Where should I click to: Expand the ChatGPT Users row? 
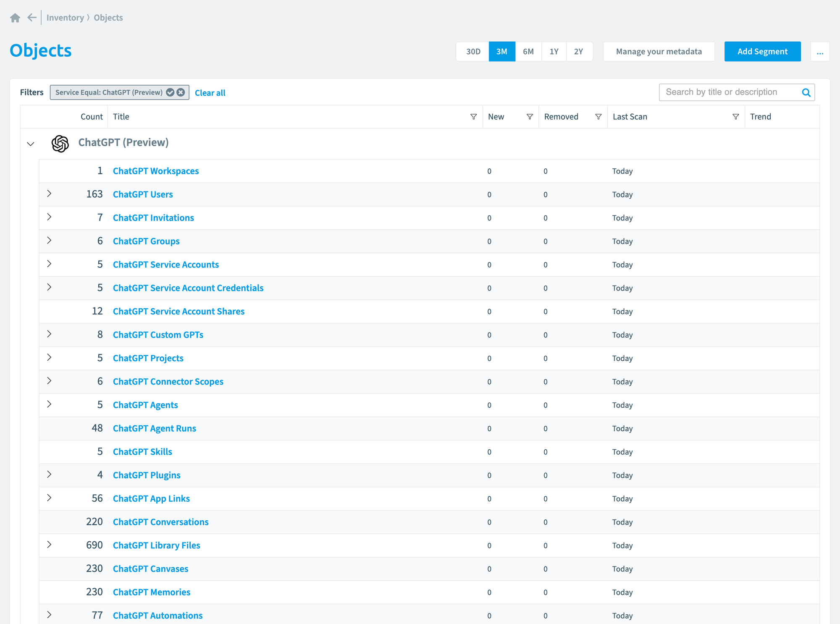(49, 194)
